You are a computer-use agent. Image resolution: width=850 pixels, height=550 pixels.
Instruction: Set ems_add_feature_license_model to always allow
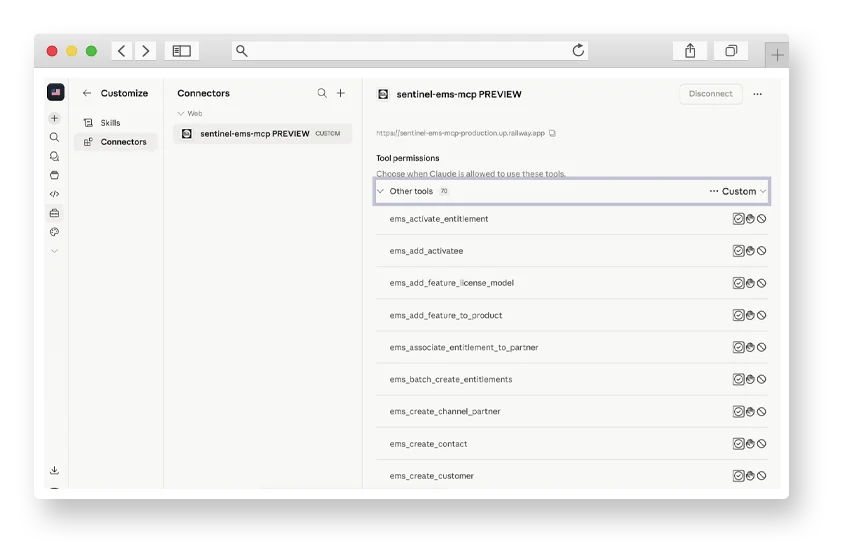pyautogui.click(x=738, y=283)
